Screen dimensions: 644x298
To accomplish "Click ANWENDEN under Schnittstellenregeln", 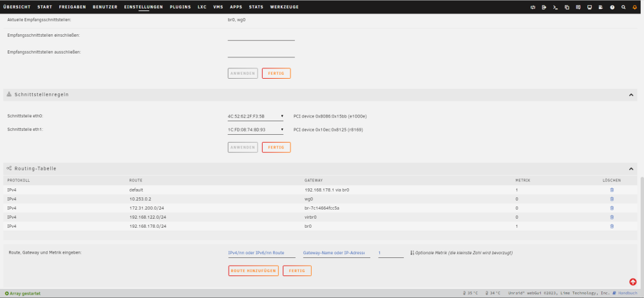I will [243, 147].
